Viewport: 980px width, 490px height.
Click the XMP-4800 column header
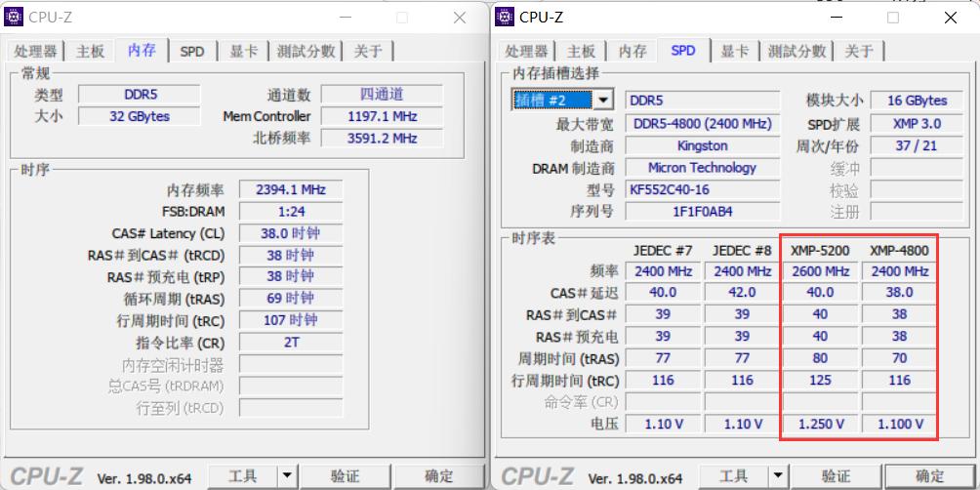tap(899, 251)
